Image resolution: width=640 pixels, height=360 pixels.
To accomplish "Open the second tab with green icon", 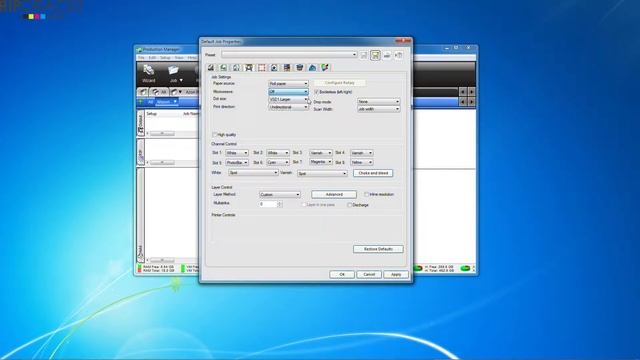I will tap(224, 67).
